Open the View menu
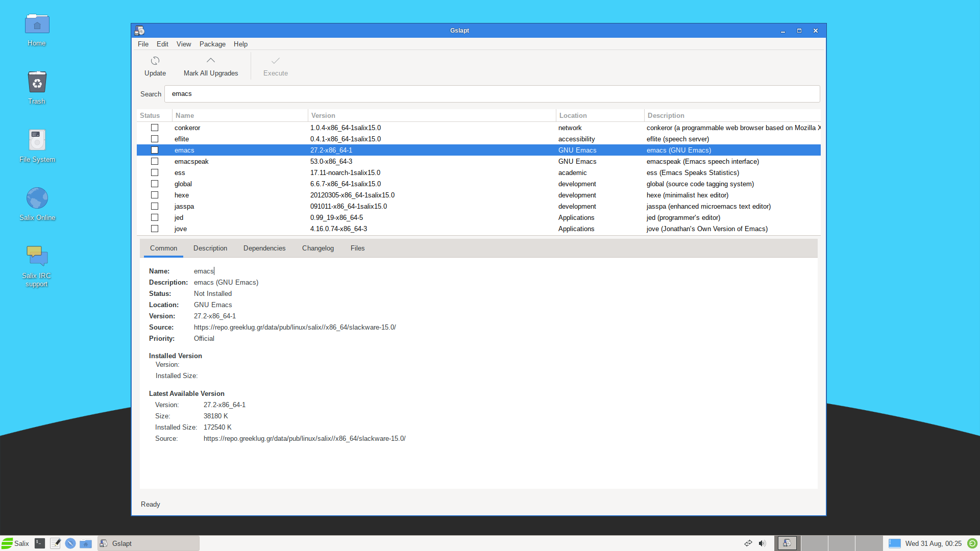 click(184, 44)
